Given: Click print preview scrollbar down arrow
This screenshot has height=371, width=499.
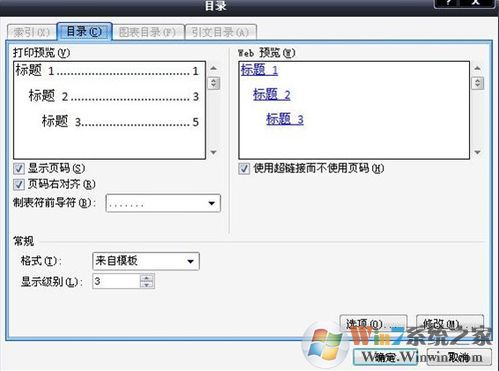Looking at the screenshot, I should 213,152.
